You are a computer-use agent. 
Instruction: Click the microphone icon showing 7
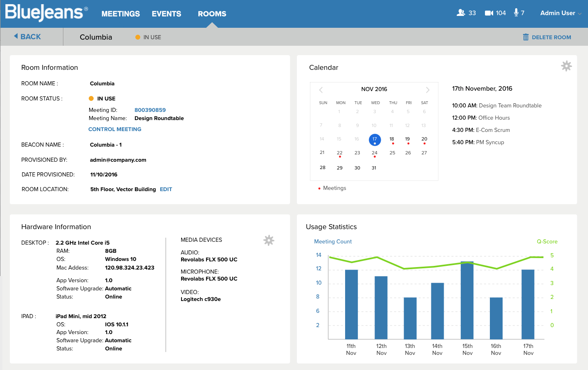(x=516, y=13)
